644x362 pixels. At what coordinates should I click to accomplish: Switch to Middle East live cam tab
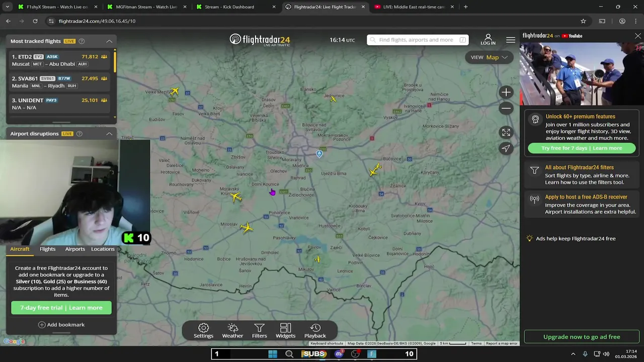[x=414, y=7]
